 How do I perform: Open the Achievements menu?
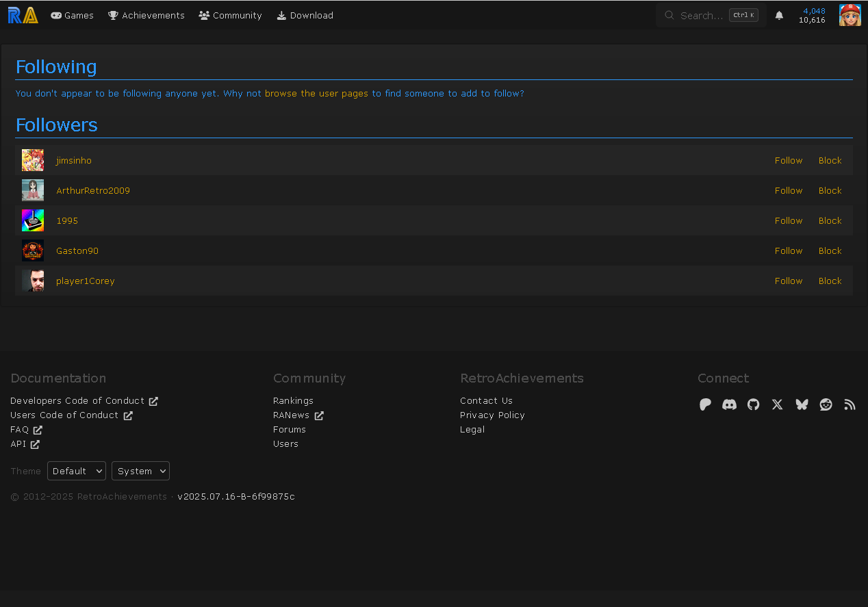(x=146, y=15)
